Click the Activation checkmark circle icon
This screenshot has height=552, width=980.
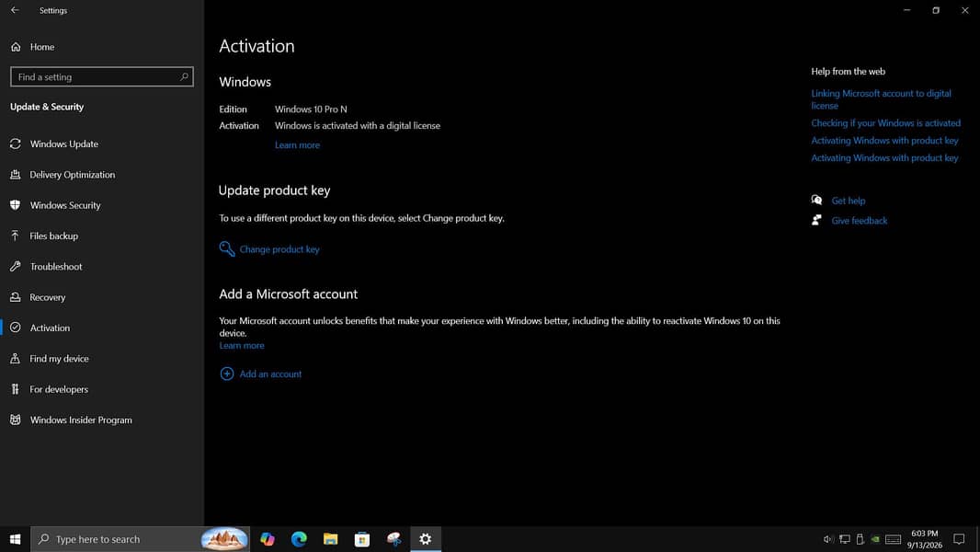(15, 328)
